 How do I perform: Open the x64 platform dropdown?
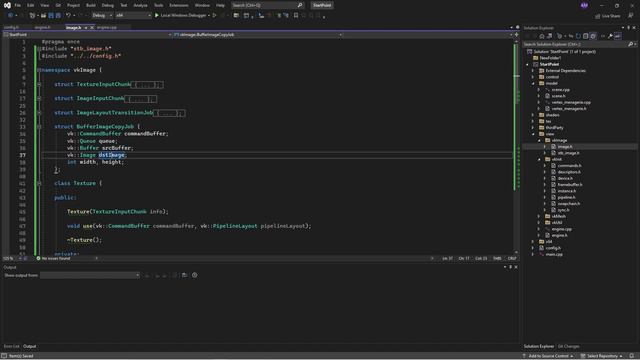point(133,16)
